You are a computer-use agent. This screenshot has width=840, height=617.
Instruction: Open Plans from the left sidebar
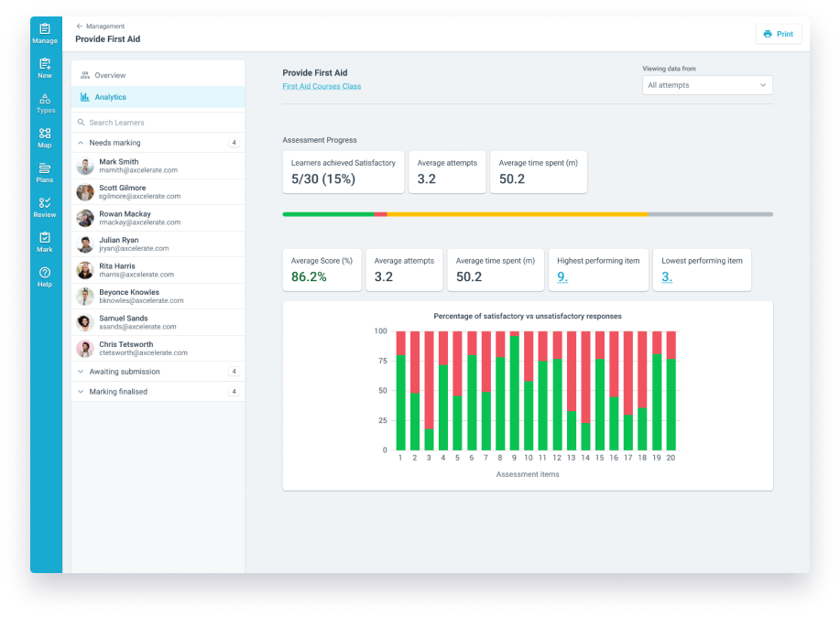[45, 172]
